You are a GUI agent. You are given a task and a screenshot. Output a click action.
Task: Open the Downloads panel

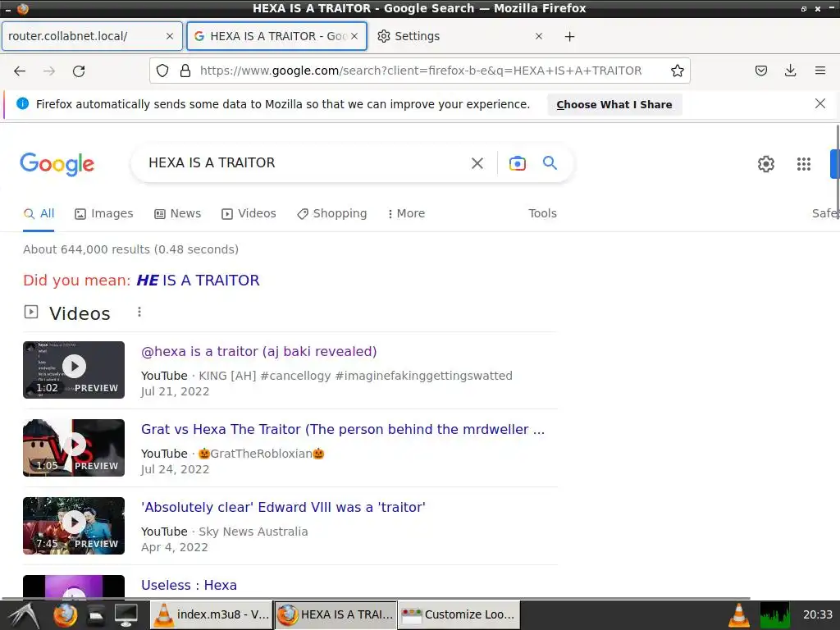click(x=790, y=71)
